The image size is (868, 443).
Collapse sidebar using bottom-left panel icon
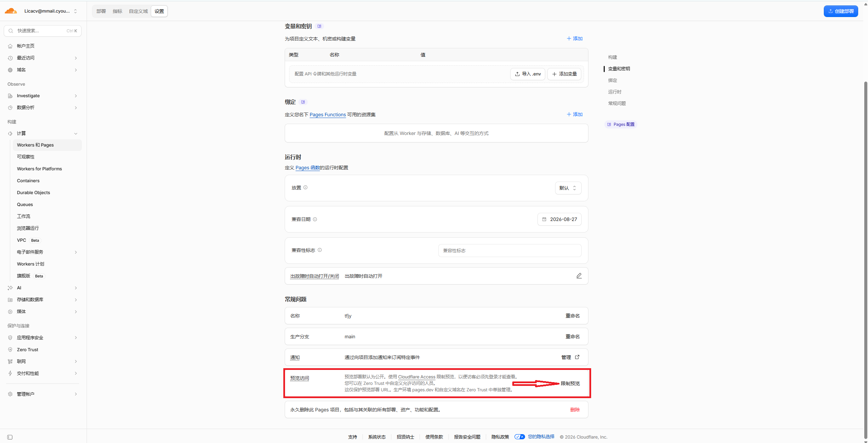pos(10,437)
